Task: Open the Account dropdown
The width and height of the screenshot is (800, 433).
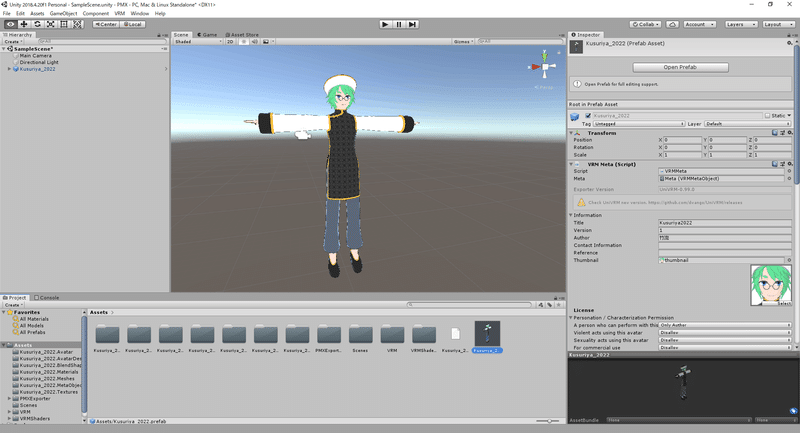Action: 699,24
